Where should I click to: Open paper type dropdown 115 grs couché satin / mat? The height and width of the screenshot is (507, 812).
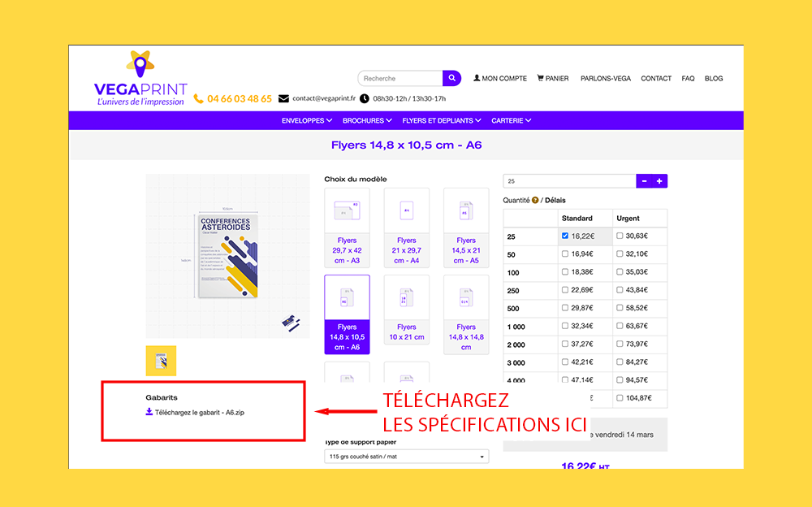coord(407,457)
